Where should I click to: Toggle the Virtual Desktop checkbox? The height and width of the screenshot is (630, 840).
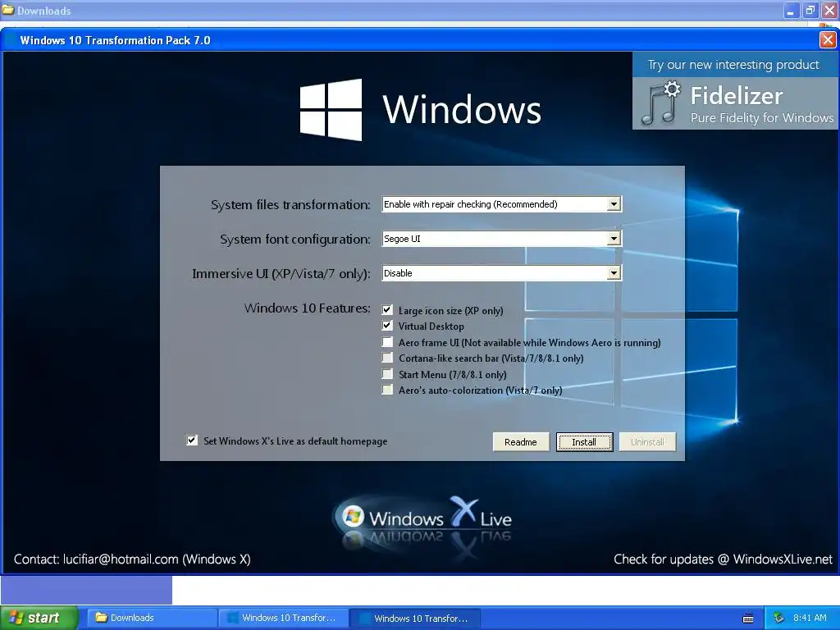coord(387,326)
